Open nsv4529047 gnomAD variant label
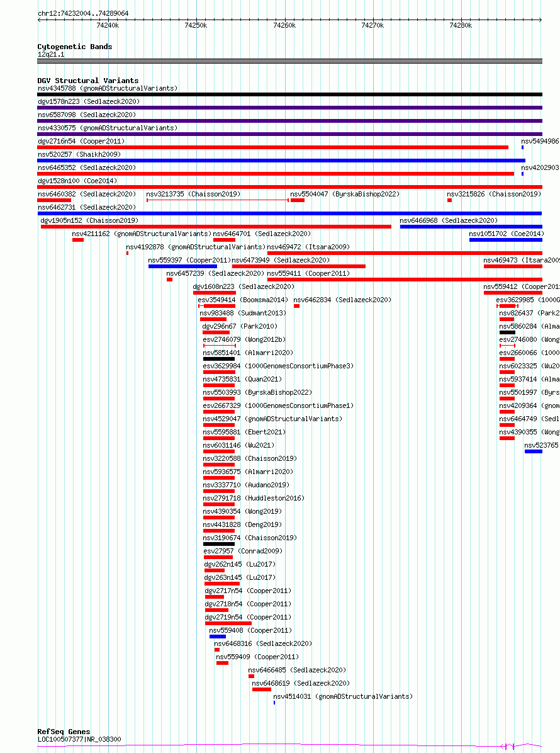560x753 pixels. [272, 419]
